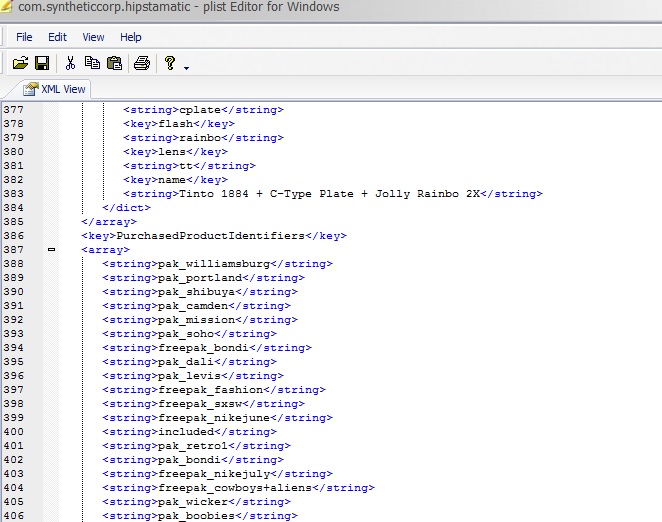This screenshot has height=522, width=662.
Task: Click the pak_camden string
Action: click(197, 305)
